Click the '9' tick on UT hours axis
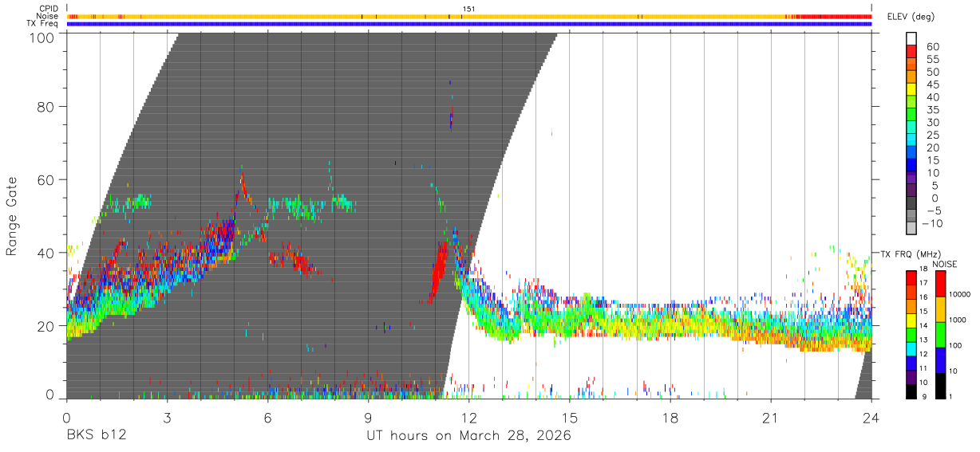 [x=368, y=417]
